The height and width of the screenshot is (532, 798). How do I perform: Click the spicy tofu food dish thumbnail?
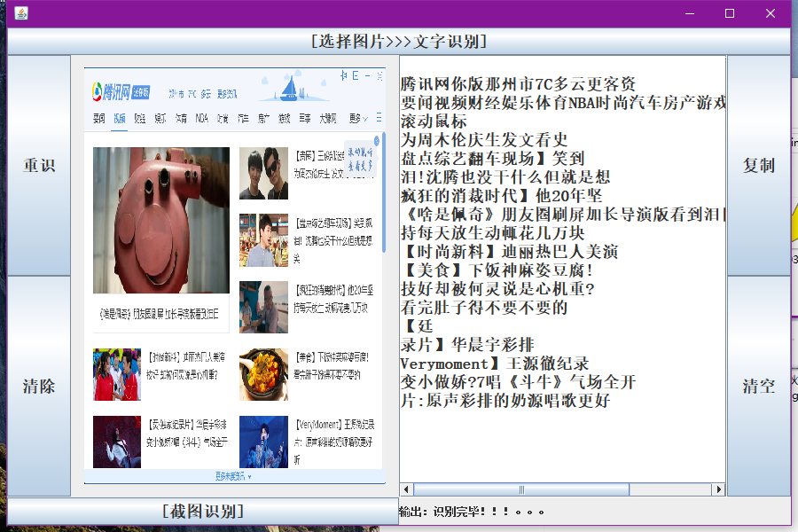click(x=263, y=375)
